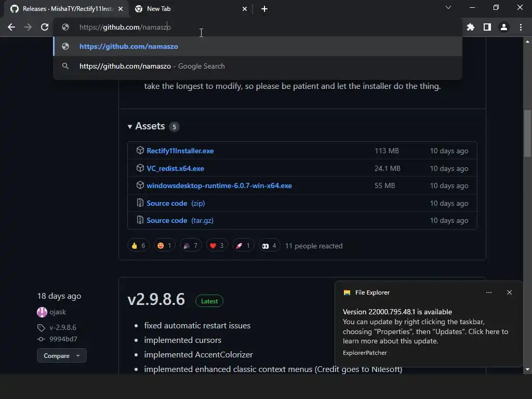Download Source code (zip)
532x399 pixels.
pos(176,203)
